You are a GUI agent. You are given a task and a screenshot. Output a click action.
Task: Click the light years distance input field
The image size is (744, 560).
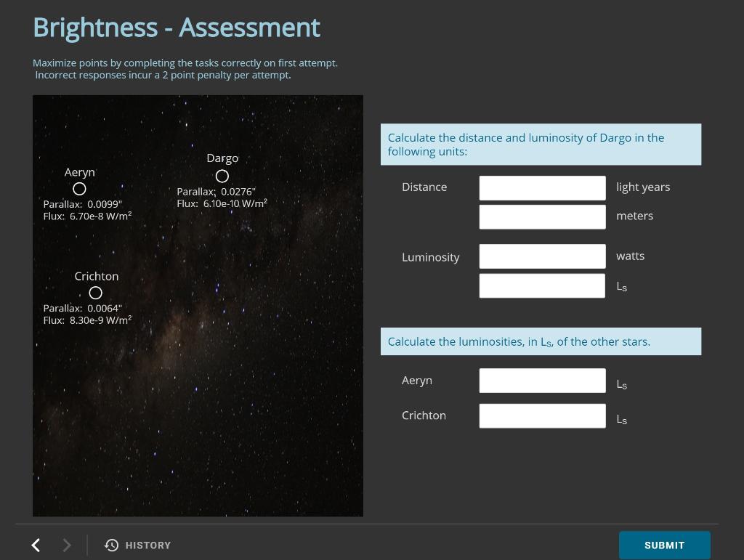[542, 187]
